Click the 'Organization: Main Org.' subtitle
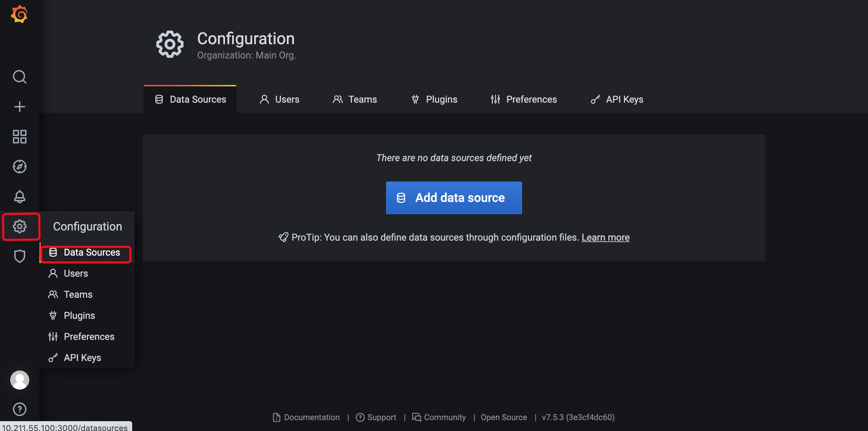Image resolution: width=868 pixels, height=431 pixels. tap(246, 55)
